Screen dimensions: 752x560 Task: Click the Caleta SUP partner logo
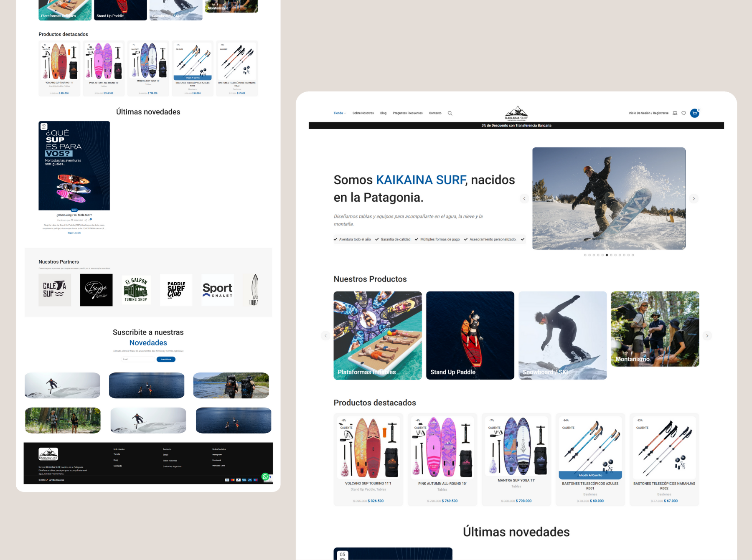point(55,290)
